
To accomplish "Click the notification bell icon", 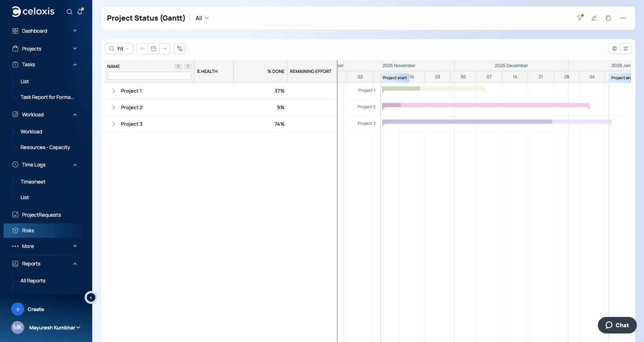I will click(80, 12).
